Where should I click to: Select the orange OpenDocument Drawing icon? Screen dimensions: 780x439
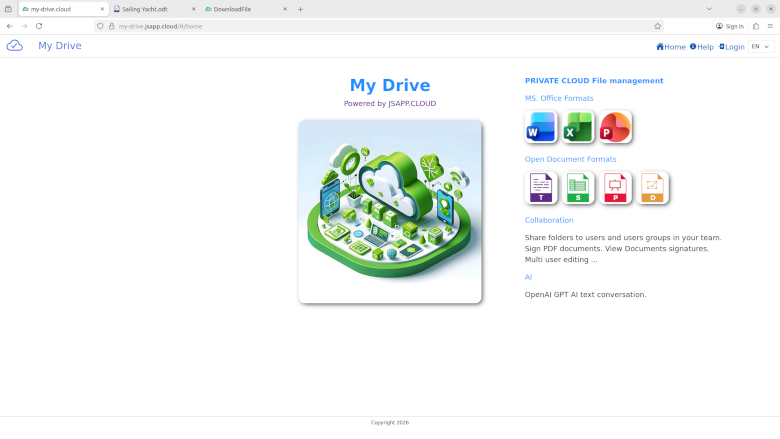pyautogui.click(x=653, y=188)
